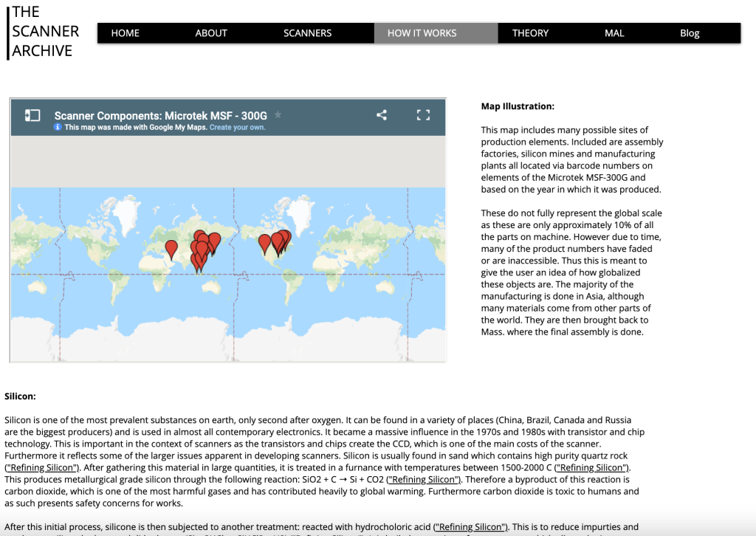The width and height of the screenshot is (756, 536).
Task: Open the map legend sidebar panel icon
Action: point(32,115)
